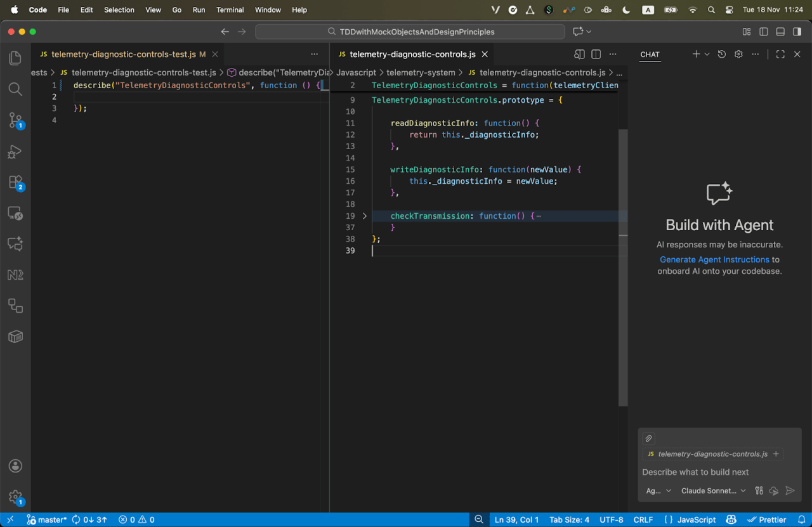This screenshot has height=527, width=812.
Task: Open Chat panel settings gear
Action: (738, 55)
